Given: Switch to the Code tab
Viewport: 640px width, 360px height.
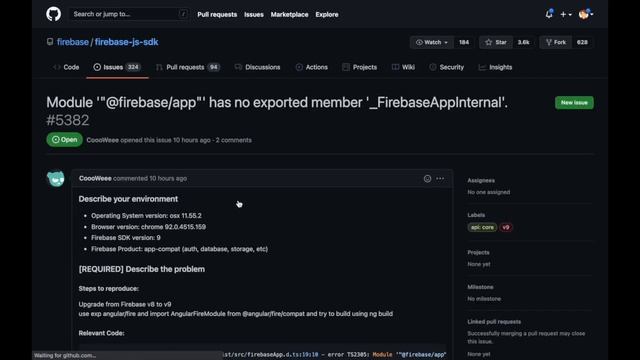Looking at the screenshot, I should pyautogui.click(x=66, y=67).
